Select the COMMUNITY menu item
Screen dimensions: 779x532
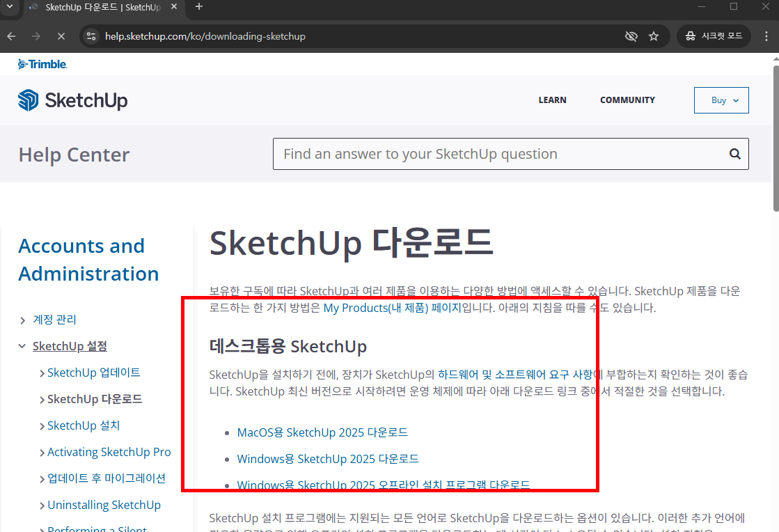[627, 100]
